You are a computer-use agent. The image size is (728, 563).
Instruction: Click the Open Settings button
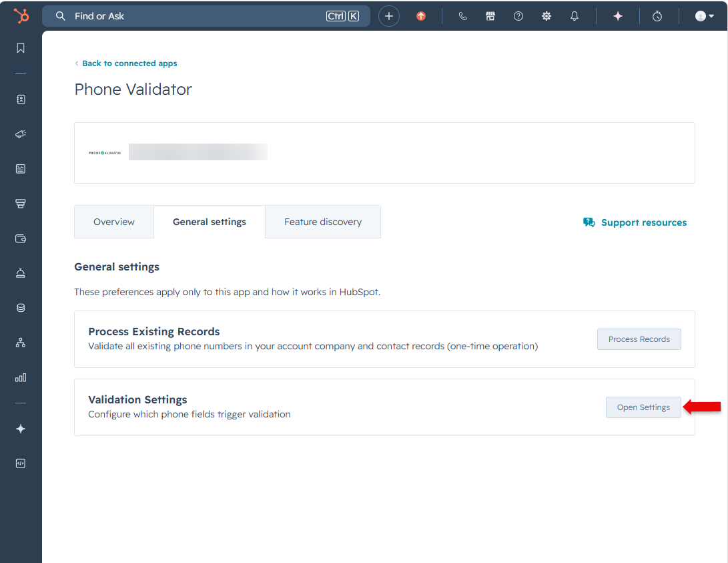click(x=643, y=407)
